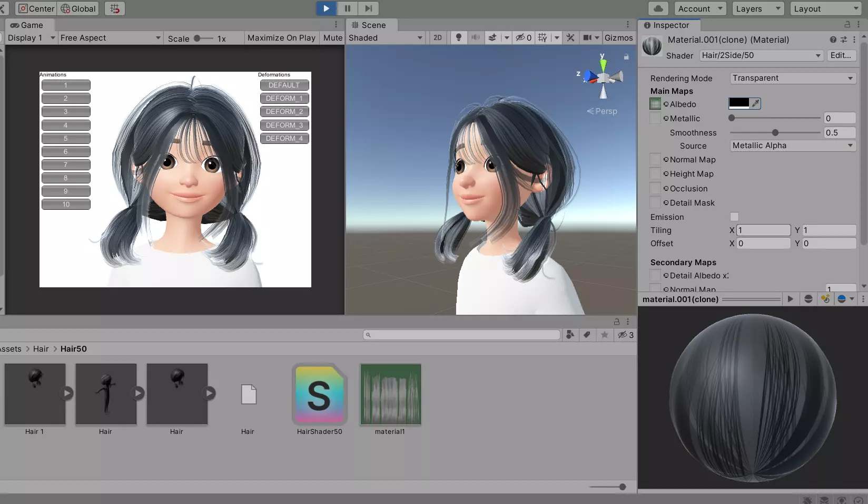Open the Layers dropdown
This screenshot has height=504, width=868.
tap(758, 9)
